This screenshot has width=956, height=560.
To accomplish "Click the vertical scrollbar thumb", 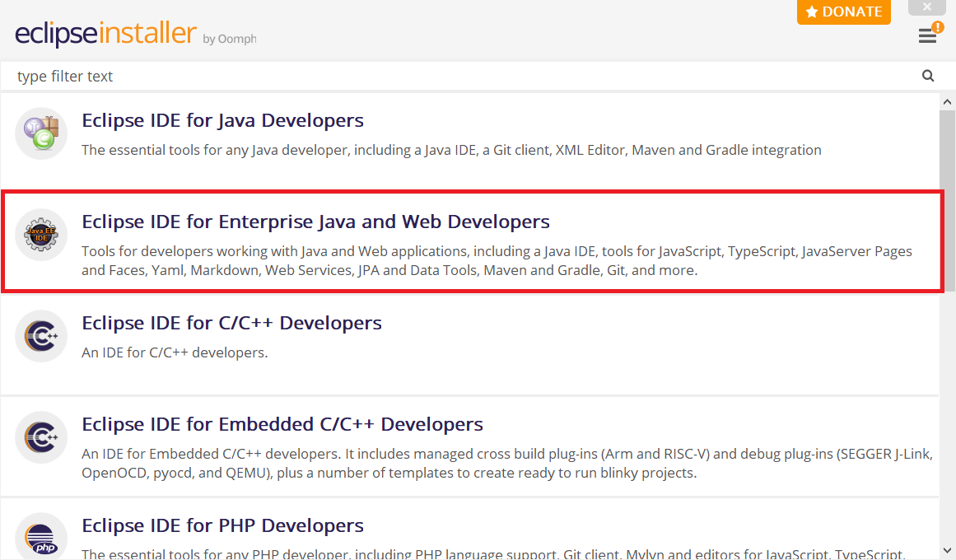I will (947, 201).
